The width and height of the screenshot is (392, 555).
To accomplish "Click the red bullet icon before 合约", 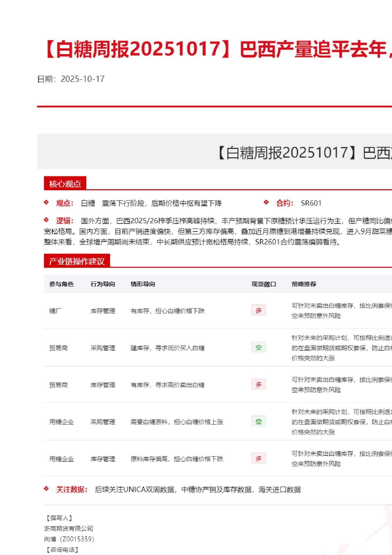I will pyautogui.click(x=266, y=203).
